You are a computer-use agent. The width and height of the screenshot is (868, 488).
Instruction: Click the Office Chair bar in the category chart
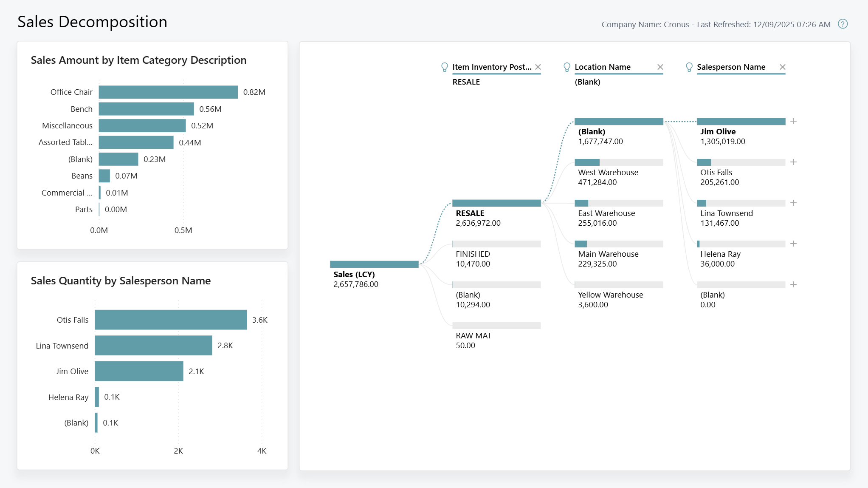[x=168, y=92]
